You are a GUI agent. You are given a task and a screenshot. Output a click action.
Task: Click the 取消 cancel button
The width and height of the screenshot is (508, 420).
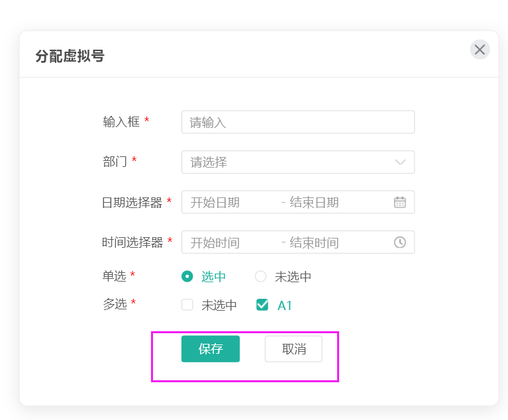(x=293, y=349)
